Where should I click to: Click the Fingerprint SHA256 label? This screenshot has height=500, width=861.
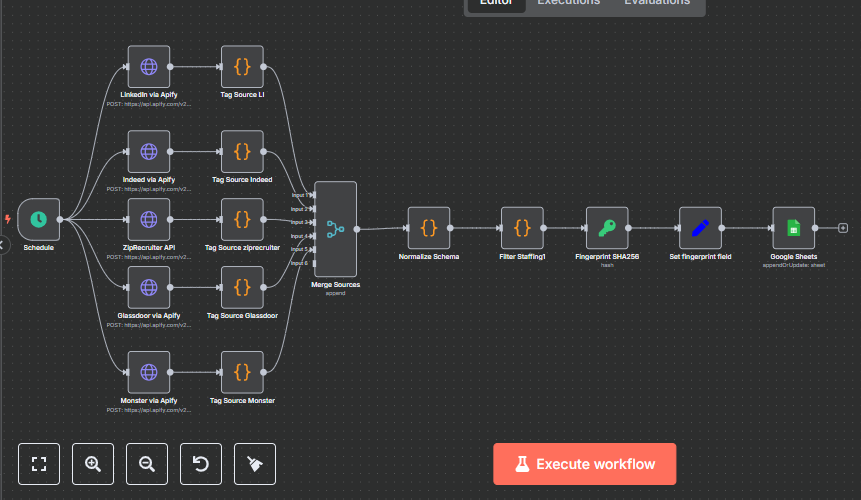point(607,256)
